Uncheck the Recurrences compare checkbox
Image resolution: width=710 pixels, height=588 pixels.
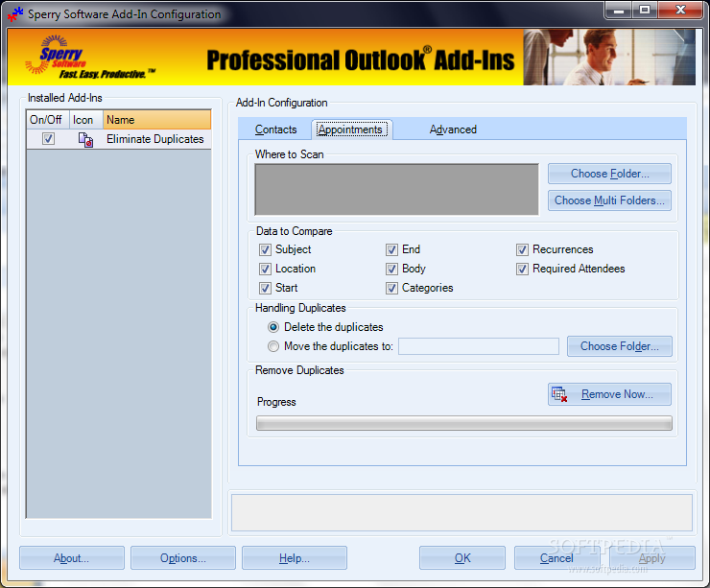pyautogui.click(x=522, y=249)
